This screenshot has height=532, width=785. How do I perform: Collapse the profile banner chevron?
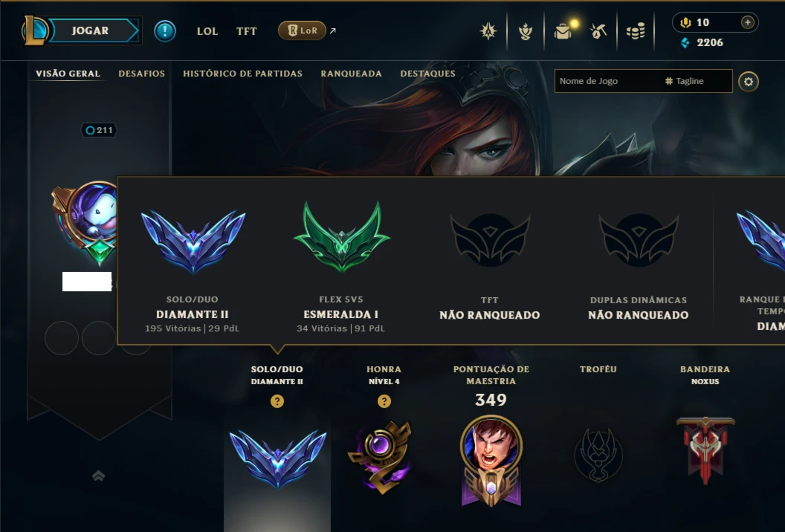99,476
